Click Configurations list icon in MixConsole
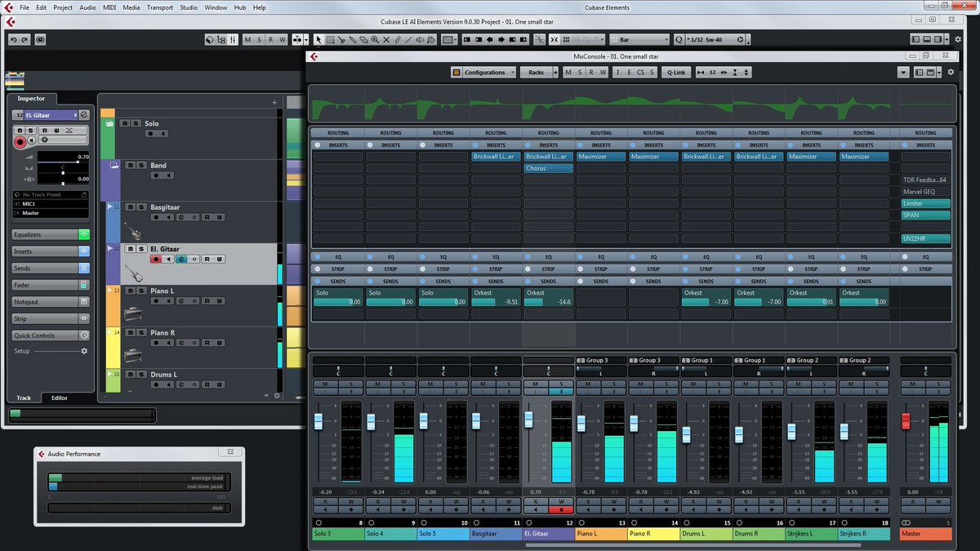Screen dimensions: 980x551 point(457,72)
